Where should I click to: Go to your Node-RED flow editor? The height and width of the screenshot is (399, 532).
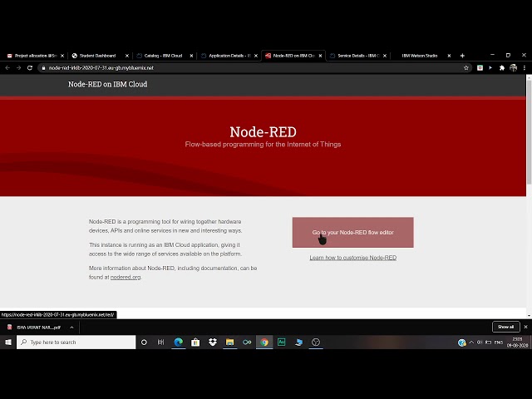click(352, 233)
